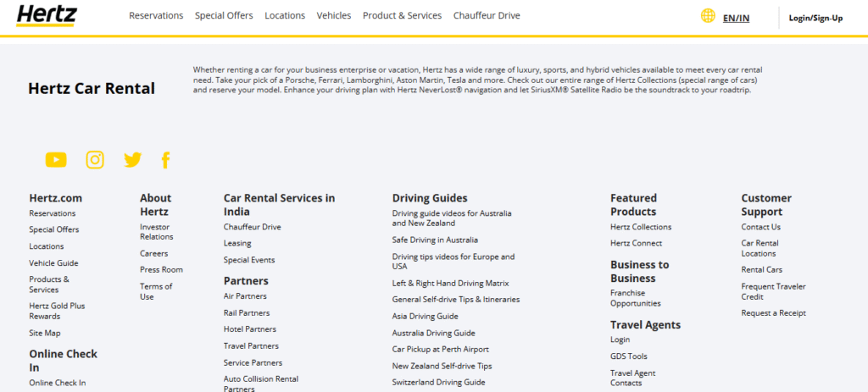Select Locations in top navigation
The height and width of the screenshot is (392, 868).
pos(285,15)
